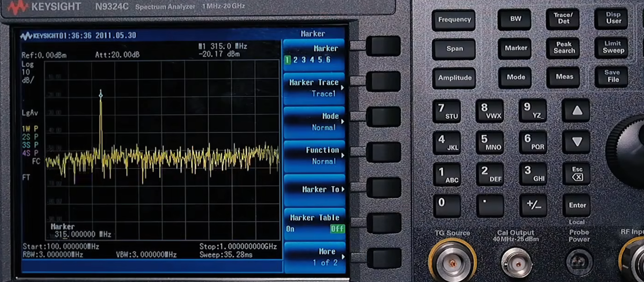Select marker number 3 in Marker softkey
This screenshot has height=282, width=644.
point(304,60)
